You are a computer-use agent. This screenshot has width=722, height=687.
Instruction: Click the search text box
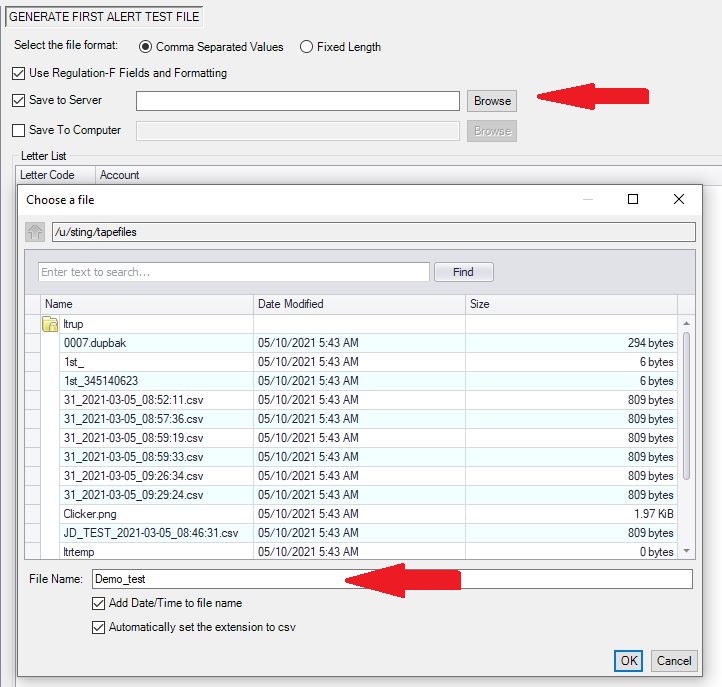(x=233, y=272)
